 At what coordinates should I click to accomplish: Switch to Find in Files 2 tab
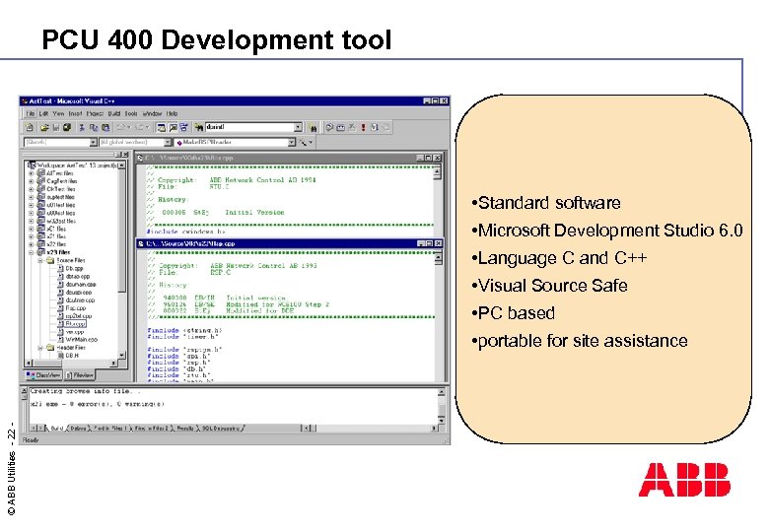[151, 429]
